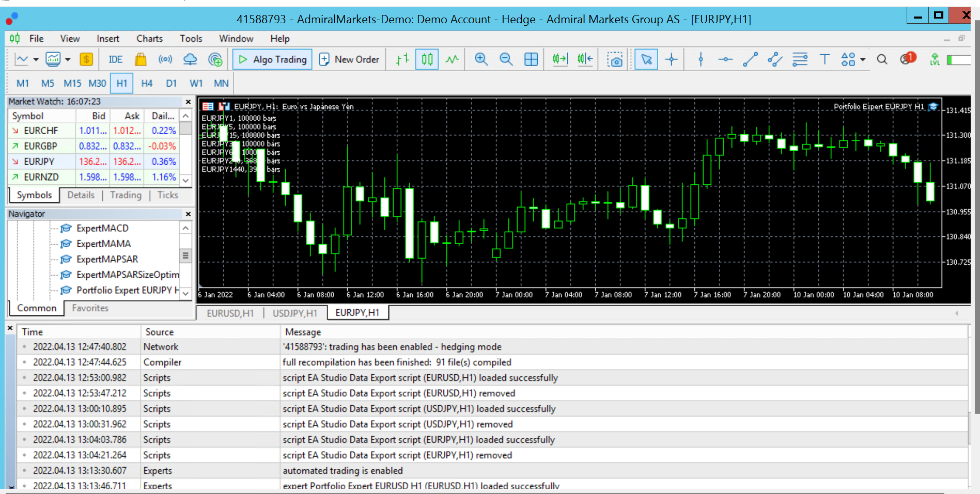Open the Signals radio-wave icon
The height and width of the screenshot is (494, 980).
(165, 59)
